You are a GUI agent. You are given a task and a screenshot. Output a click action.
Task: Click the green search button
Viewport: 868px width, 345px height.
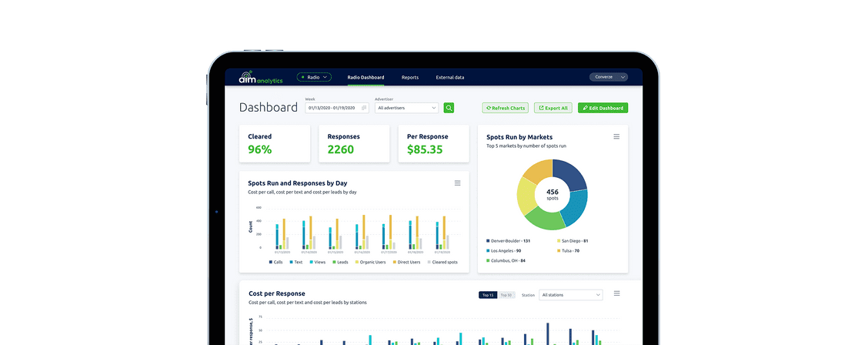(449, 108)
